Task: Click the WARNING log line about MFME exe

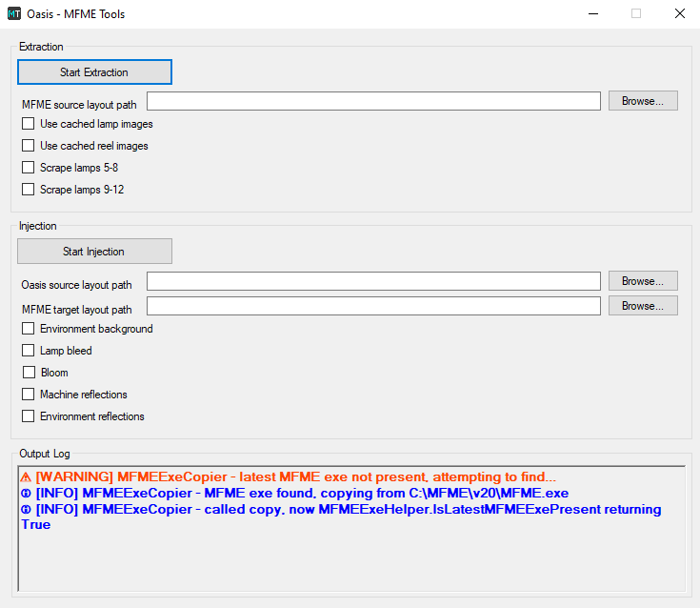Action: [289, 477]
